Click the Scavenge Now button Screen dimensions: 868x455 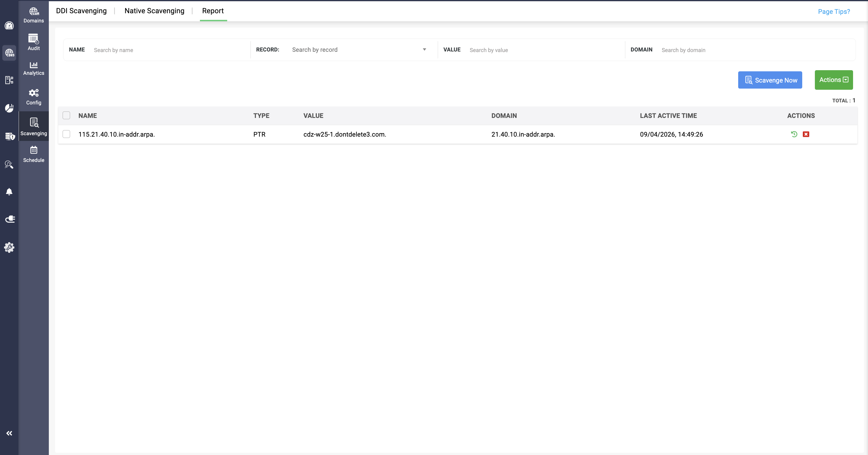pos(770,80)
